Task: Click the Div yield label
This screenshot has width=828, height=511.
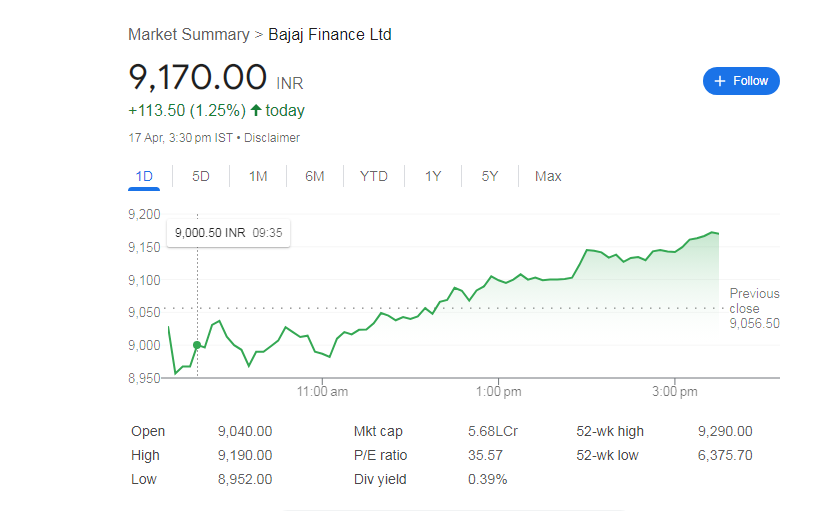Action: pos(380,479)
